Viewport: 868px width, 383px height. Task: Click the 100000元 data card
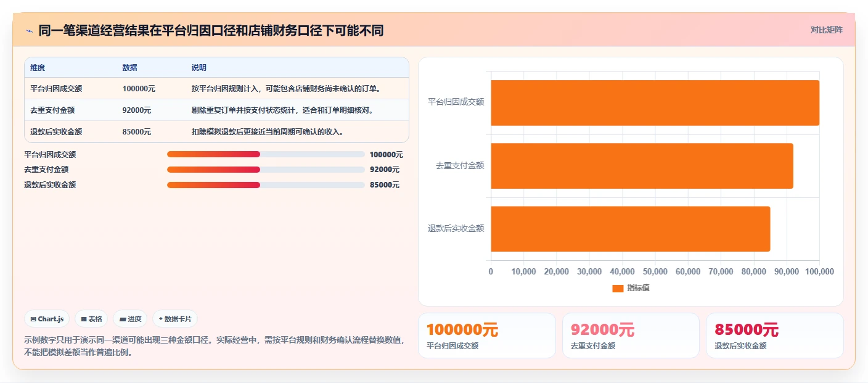click(x=487, y=336)
